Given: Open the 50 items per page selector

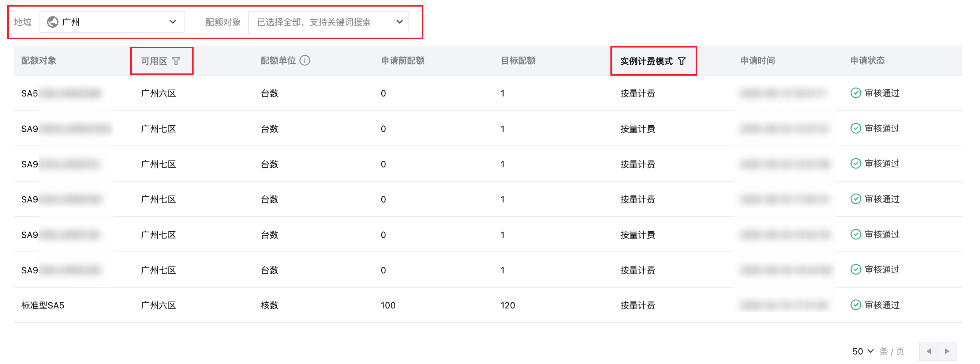Looking at the screenshot, I should pyautogui.click(x=863, y=352).
